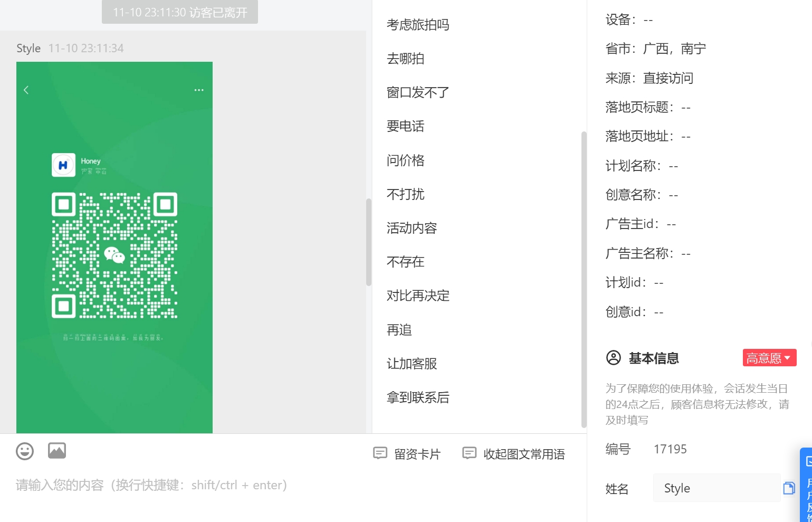Click the 姓名 field containing Style
This screenshot has height=522, width=812.
[x=717, y=488]
